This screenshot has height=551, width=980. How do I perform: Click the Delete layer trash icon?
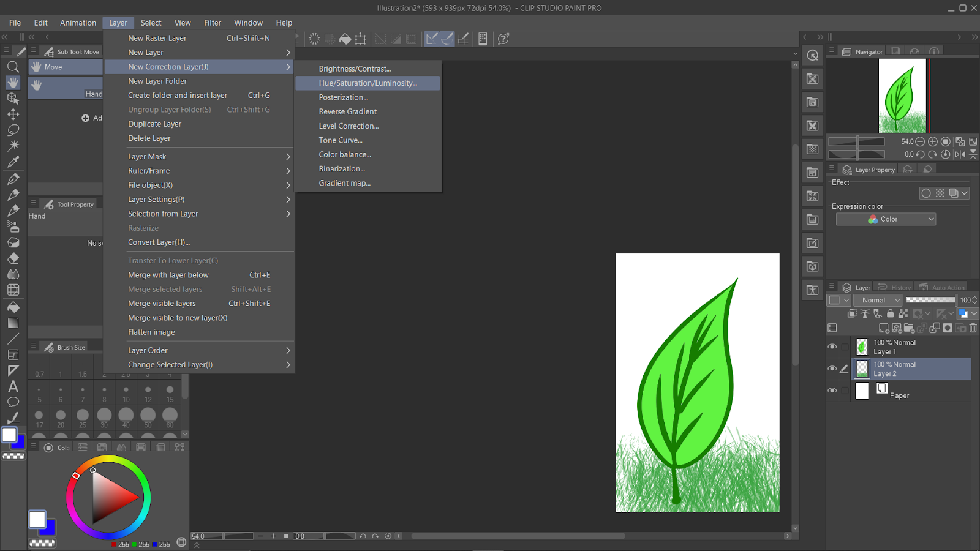(973, 328)
